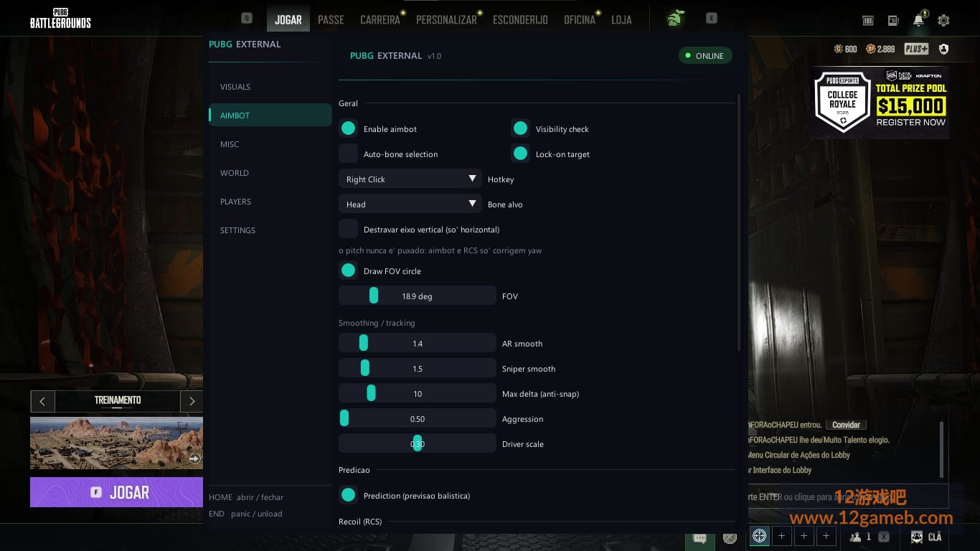Open the chat speech-bubble icon in the bottom bar
980x551 pixels.
700,537
